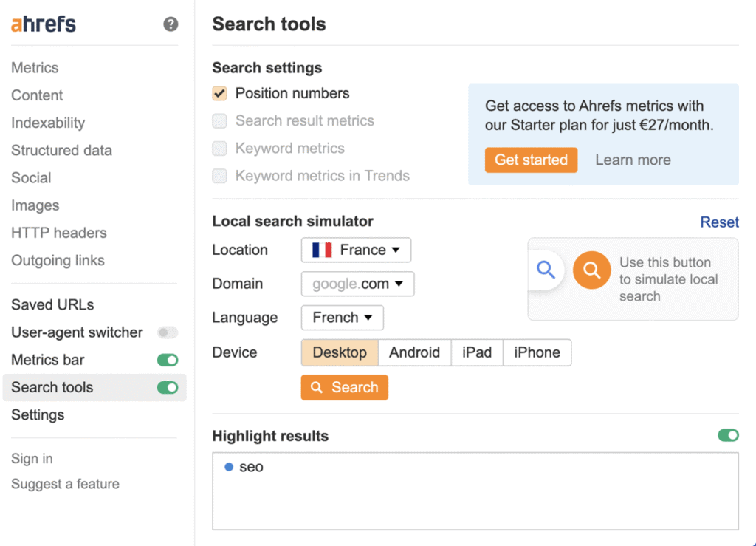
Task: Click inside the Highlight results text box
Action: (x=475, y=499)
